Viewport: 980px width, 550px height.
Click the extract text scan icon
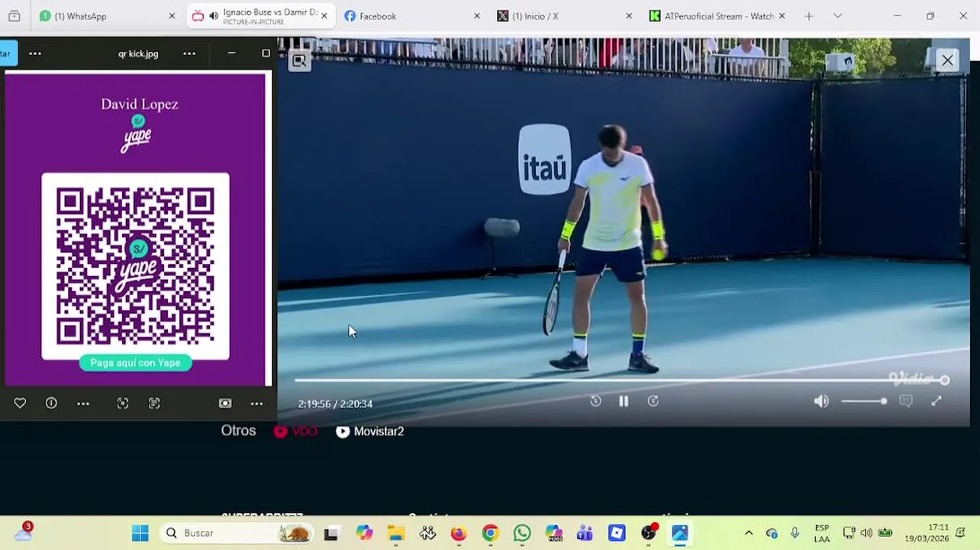[154, 403]
